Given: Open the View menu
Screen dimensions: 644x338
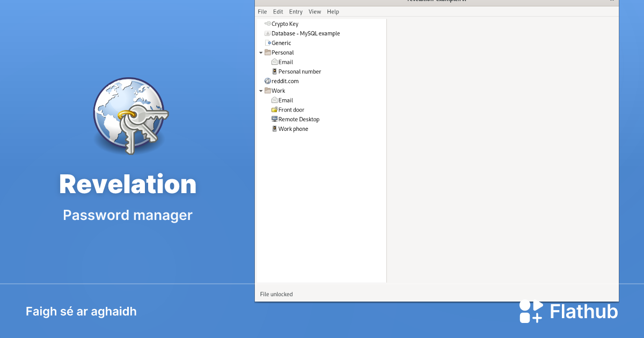Looking at the screenshot, I should tap(315, 12).
